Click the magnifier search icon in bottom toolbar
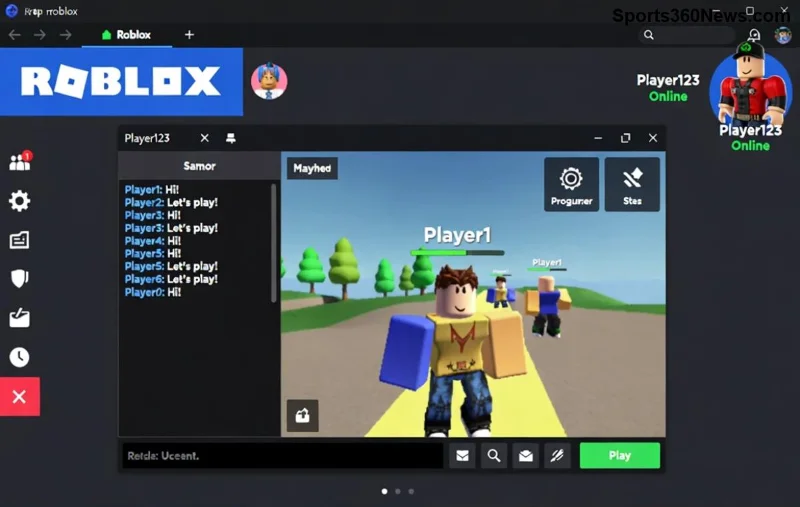The width and height of the screenshot is (800, 507). pyautogui.click(x=494, y=455)
